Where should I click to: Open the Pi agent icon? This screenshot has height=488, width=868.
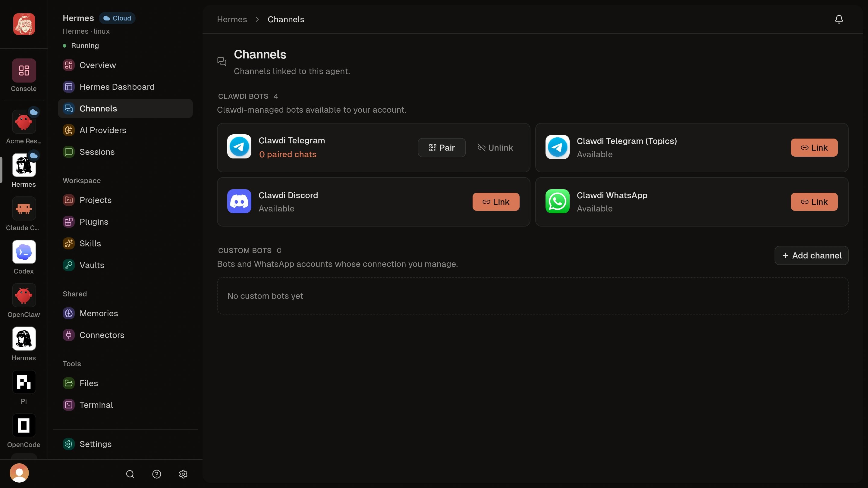click(x=24, y=382)
